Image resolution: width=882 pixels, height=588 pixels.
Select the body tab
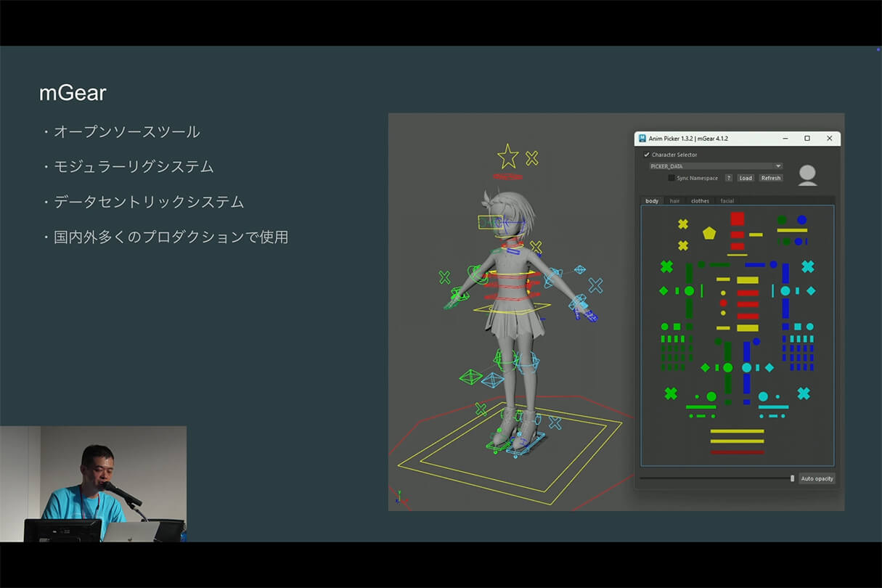652,201
